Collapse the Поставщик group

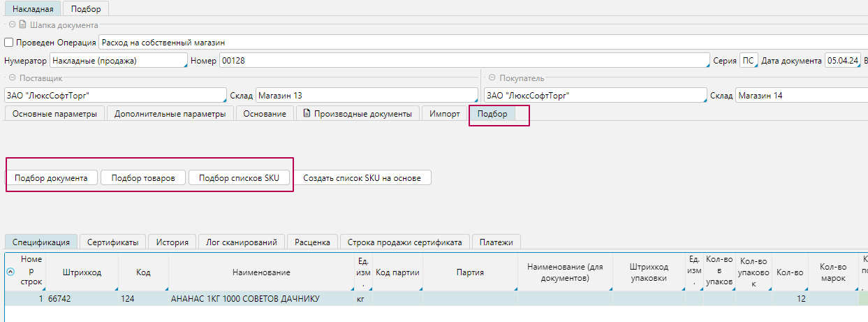point(10,78)
